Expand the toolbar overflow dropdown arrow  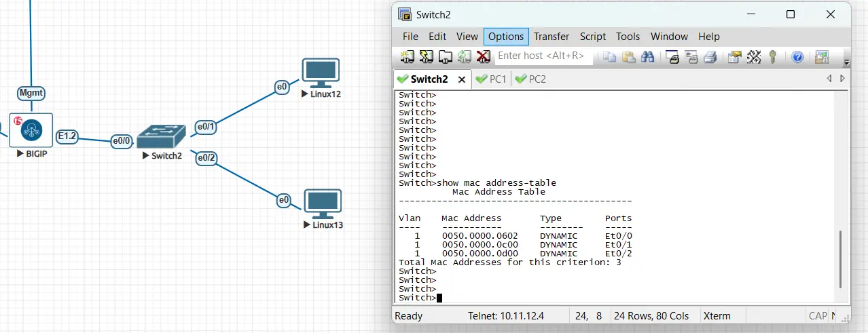(846, 62)
